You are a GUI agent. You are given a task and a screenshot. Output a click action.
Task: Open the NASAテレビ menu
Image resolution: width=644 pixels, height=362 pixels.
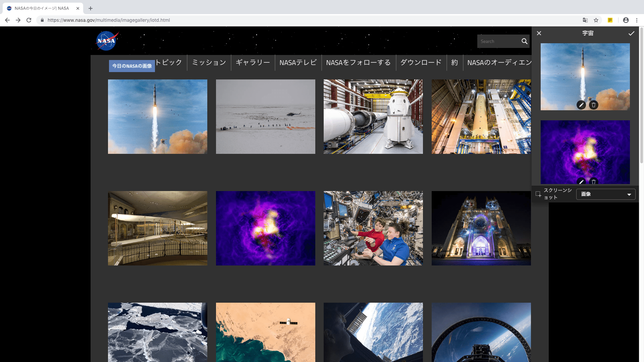pyautogui.click(x=298, y=62)
